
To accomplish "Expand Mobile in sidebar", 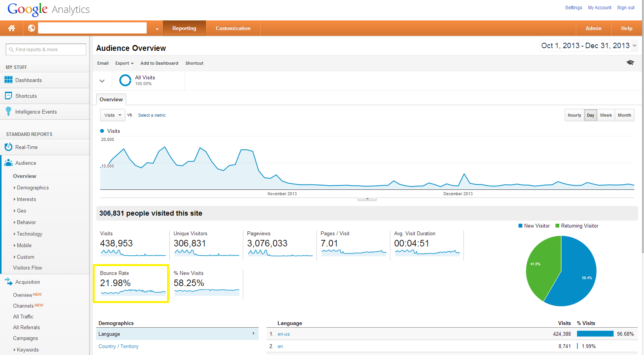I will tap(23, 245).
